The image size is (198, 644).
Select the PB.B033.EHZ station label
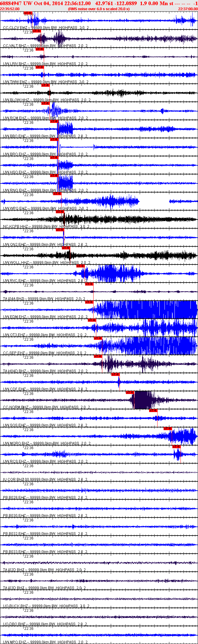46,552
